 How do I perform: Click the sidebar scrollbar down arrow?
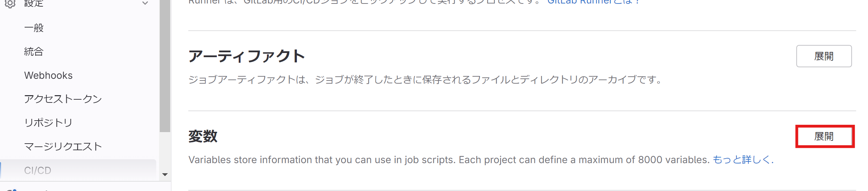165,175
